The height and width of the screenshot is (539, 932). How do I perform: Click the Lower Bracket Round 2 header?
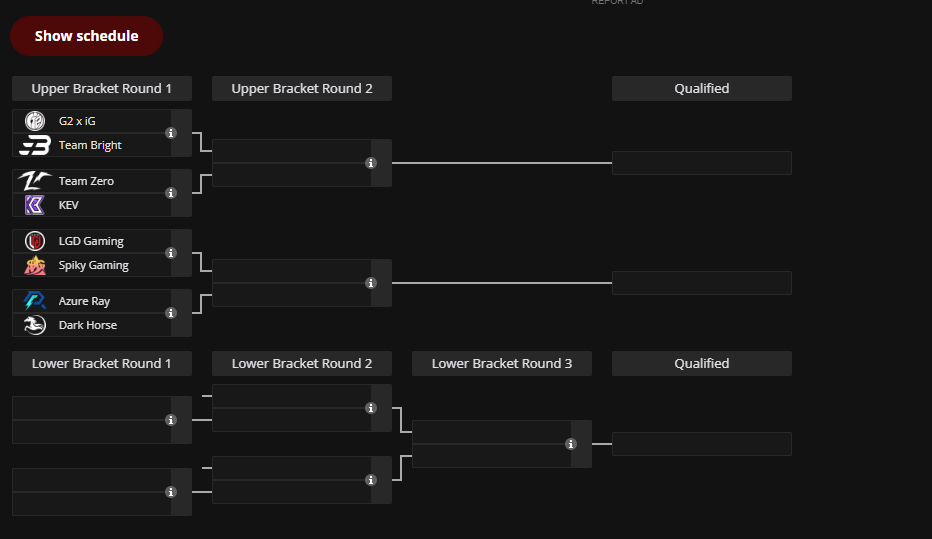302,364
